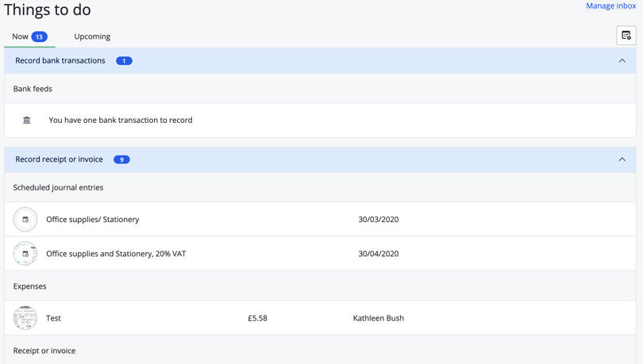Viewport: 643px width, 364px height.
Task: Click the badge next to Record bank transactions
Action: pyautogui.click(x=124, y=61)
